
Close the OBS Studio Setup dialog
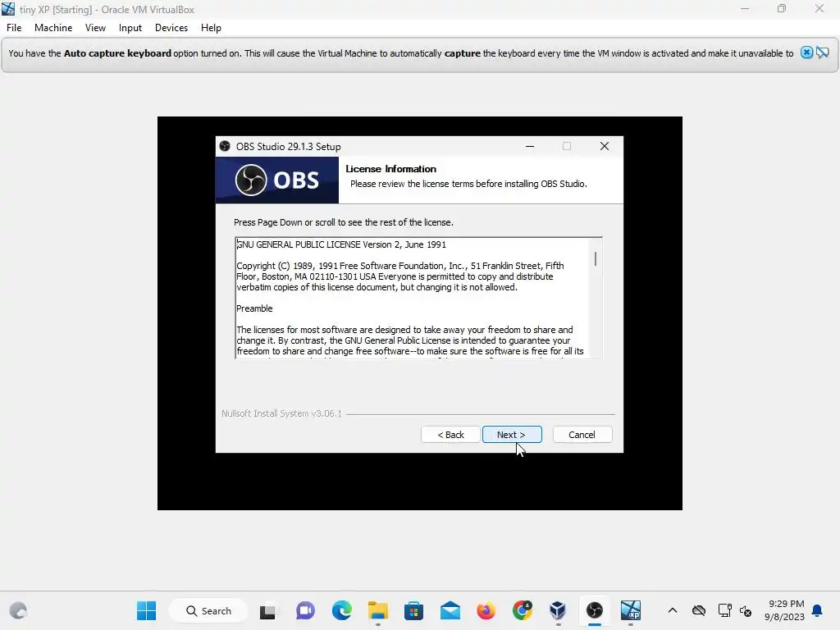pos(605,146)
